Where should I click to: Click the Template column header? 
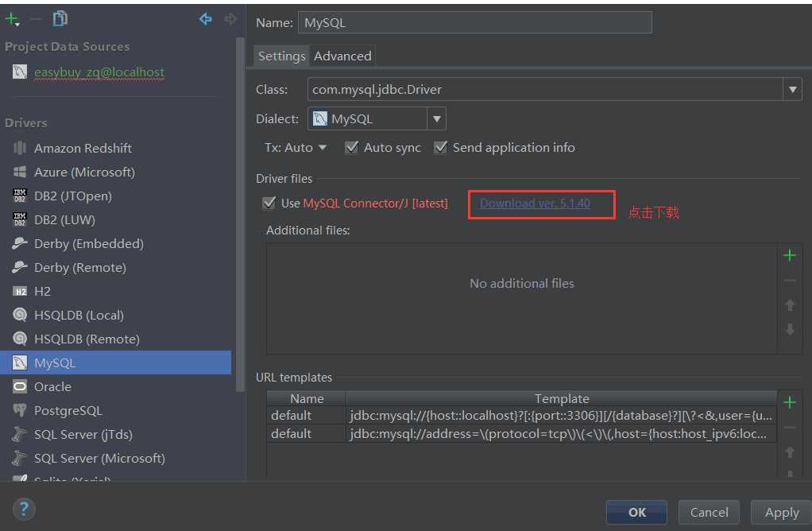coord(562,398)
